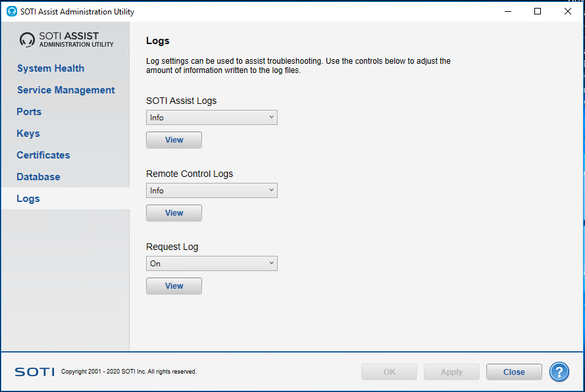
Task: Open the Remote Control Logs level dropdown
Action: 211,191
